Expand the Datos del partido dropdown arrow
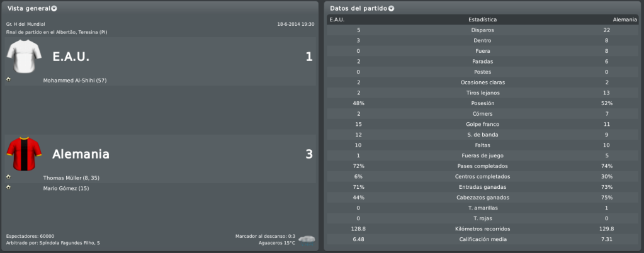This screenshot has height=253, width=644. pyautogui.click(x=391, y=9)
